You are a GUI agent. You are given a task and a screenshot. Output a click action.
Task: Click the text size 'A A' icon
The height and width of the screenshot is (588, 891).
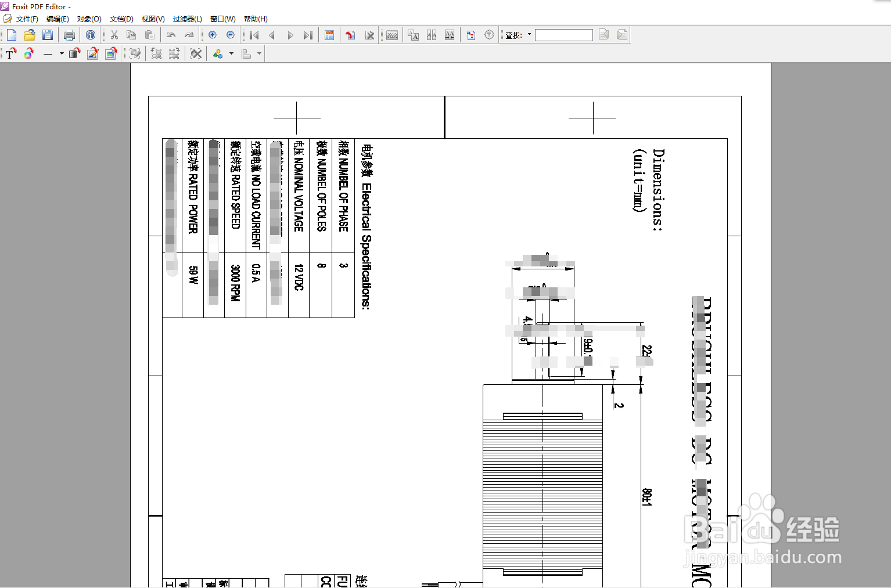(x=413, y=35)
